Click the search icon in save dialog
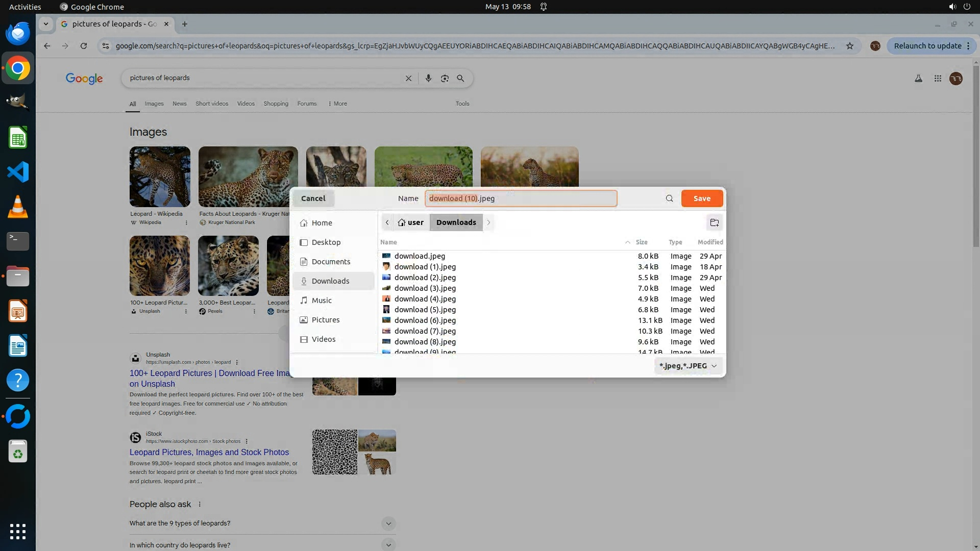980x551 pixels. (669, 198)
